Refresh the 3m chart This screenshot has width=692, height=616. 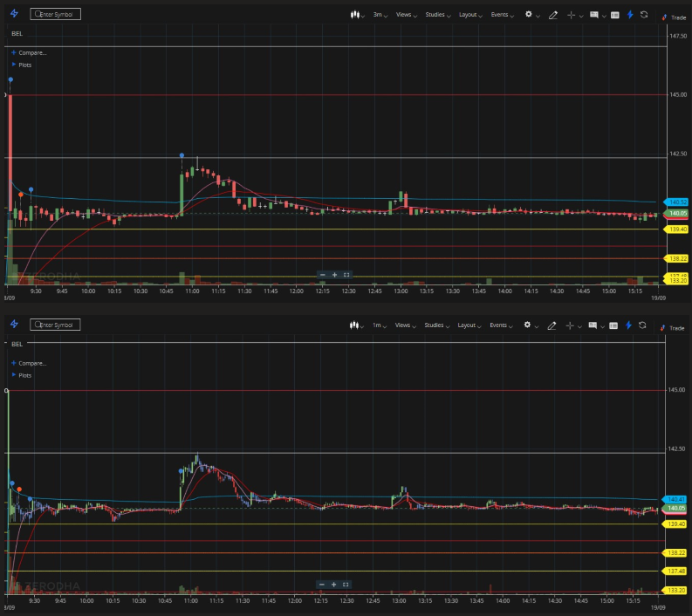[x=644, y=15]
